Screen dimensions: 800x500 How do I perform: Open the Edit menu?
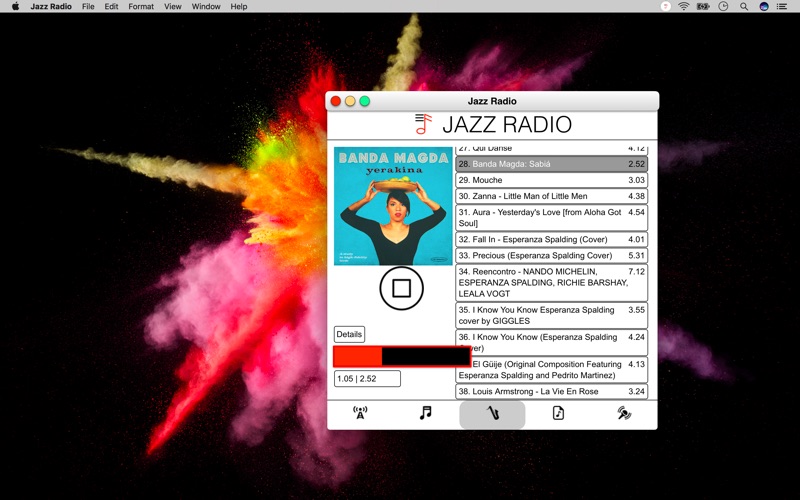point(111,6)
